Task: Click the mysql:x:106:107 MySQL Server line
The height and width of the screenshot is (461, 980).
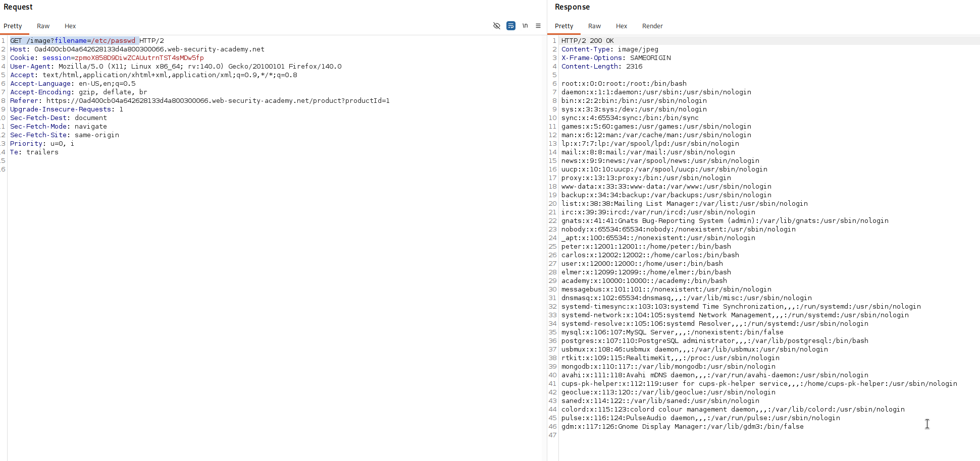Action: pyautogui.click(x=673, y=332)
